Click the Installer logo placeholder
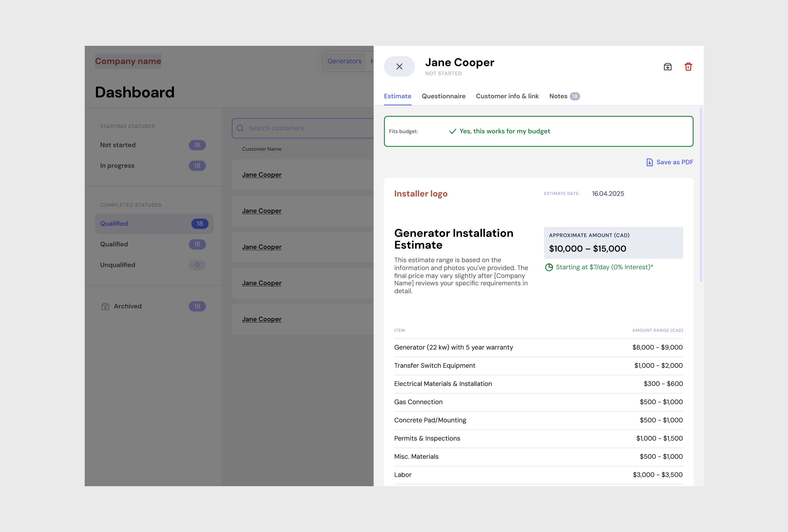The image size is (788, 532). (x=420, y=194)
